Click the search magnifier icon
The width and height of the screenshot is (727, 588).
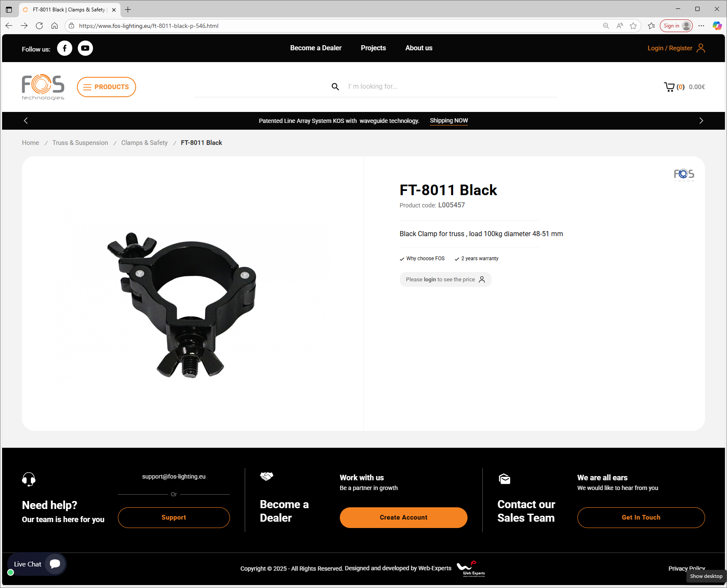335,87
